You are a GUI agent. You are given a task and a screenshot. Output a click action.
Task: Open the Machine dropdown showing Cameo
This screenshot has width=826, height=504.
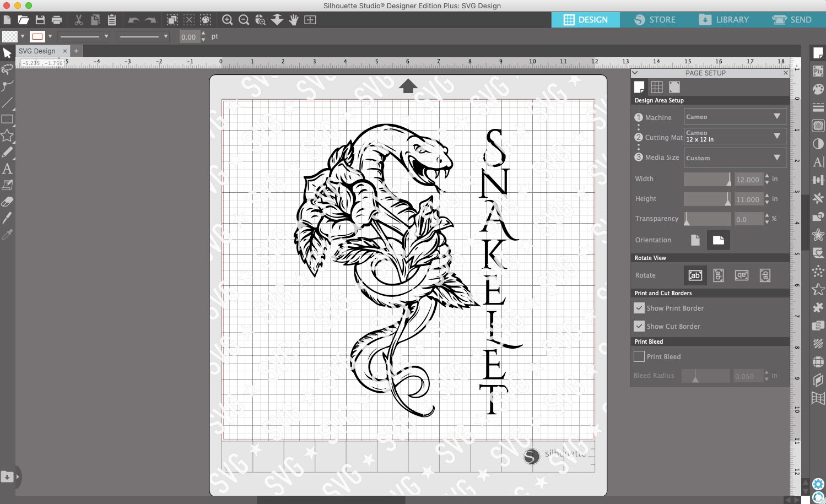tap(735, 116)
